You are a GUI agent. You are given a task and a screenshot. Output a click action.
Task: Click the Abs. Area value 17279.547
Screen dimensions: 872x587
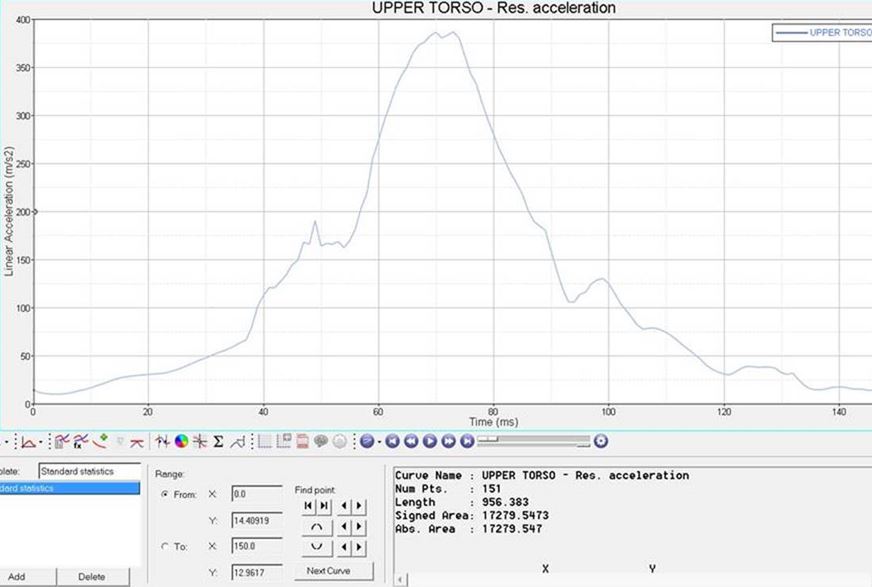512,529
